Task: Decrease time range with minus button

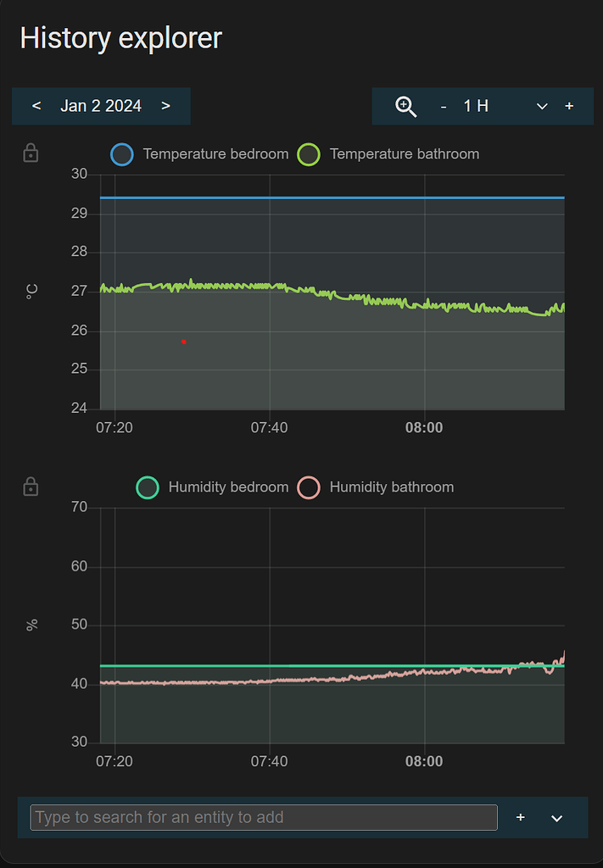Action: 444,106
